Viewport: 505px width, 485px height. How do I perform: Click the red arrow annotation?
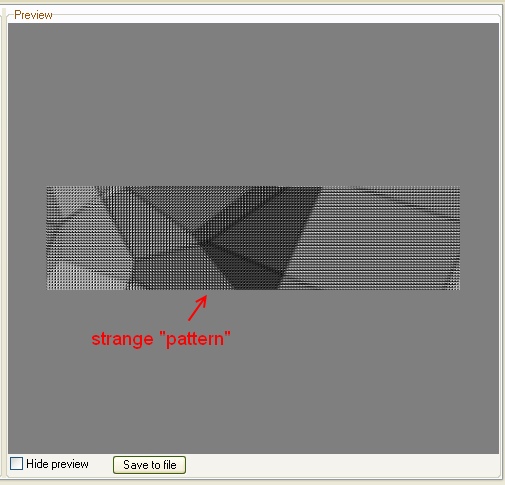(198, 308)
